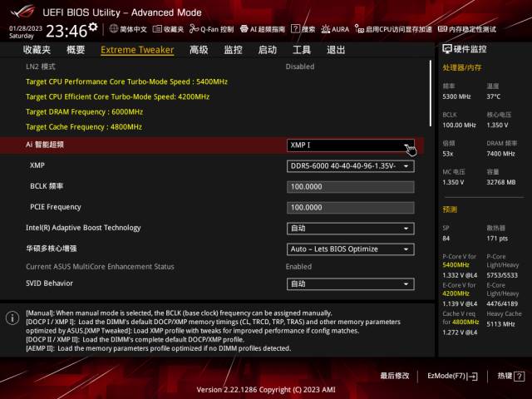Click the 01/28/2023 Saturday date

click(26, 32)
